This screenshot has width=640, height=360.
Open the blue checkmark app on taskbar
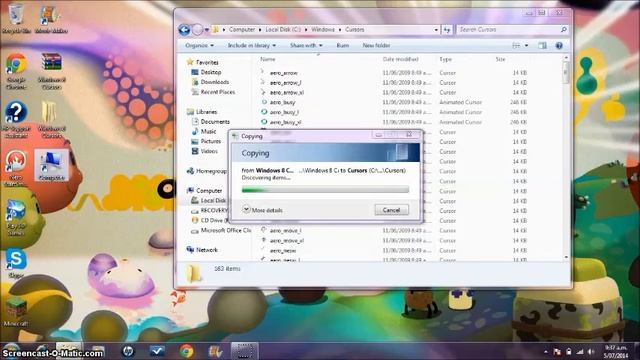[x=157, y=351]
